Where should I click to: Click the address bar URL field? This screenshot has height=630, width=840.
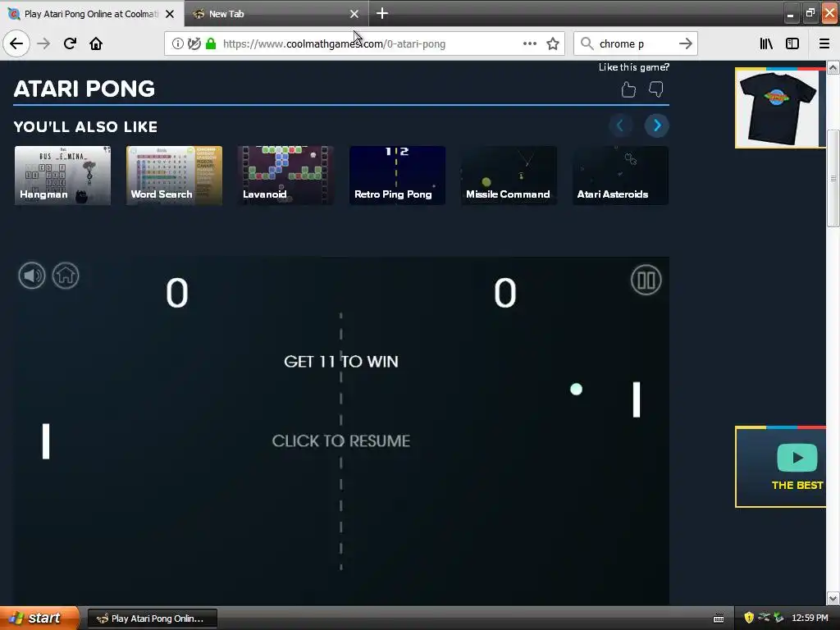[x=365, y=44]
